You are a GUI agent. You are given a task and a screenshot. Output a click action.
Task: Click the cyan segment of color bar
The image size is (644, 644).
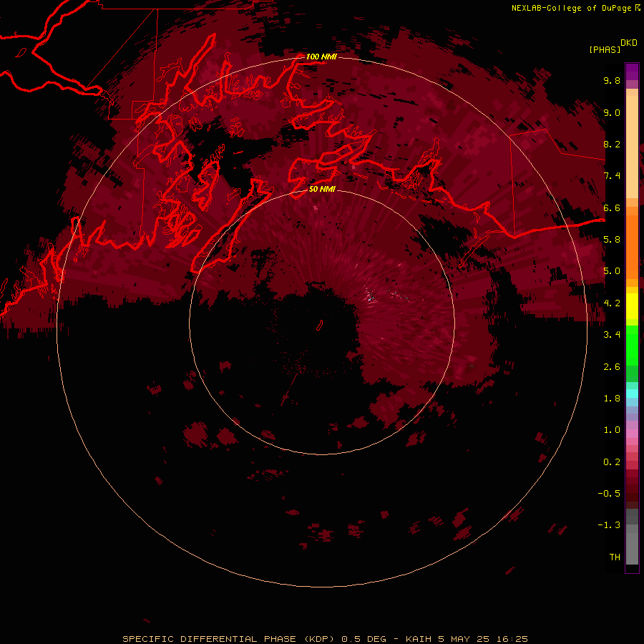(632, 394)
